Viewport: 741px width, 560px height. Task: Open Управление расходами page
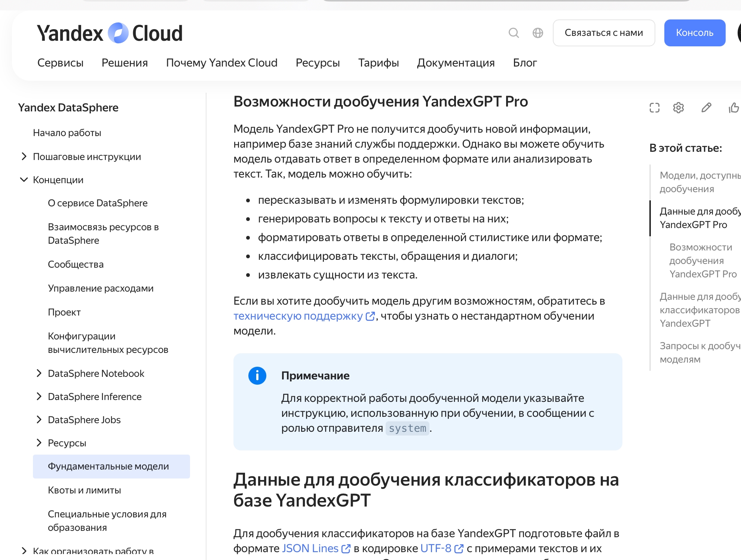pyautogui.click(x=101, y=288)
